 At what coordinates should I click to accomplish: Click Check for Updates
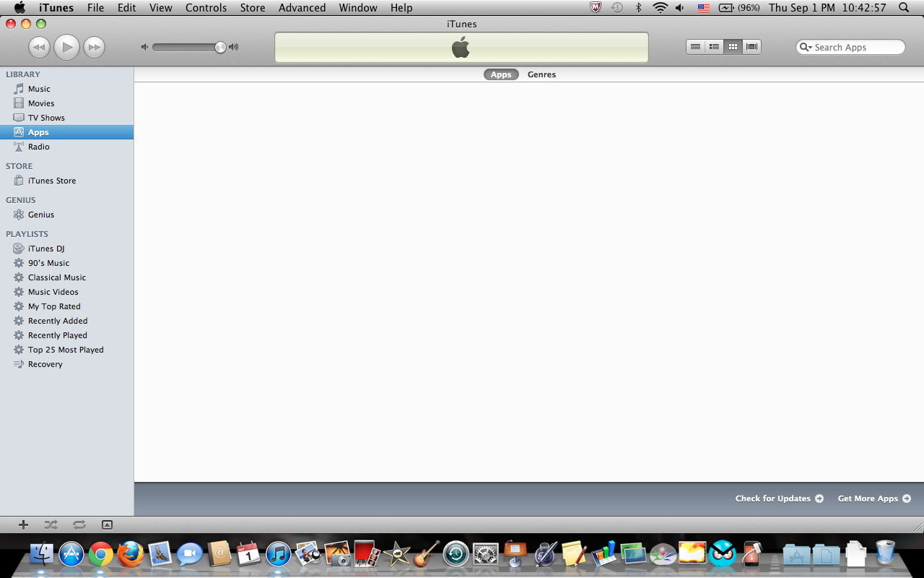tap(779, 499)
